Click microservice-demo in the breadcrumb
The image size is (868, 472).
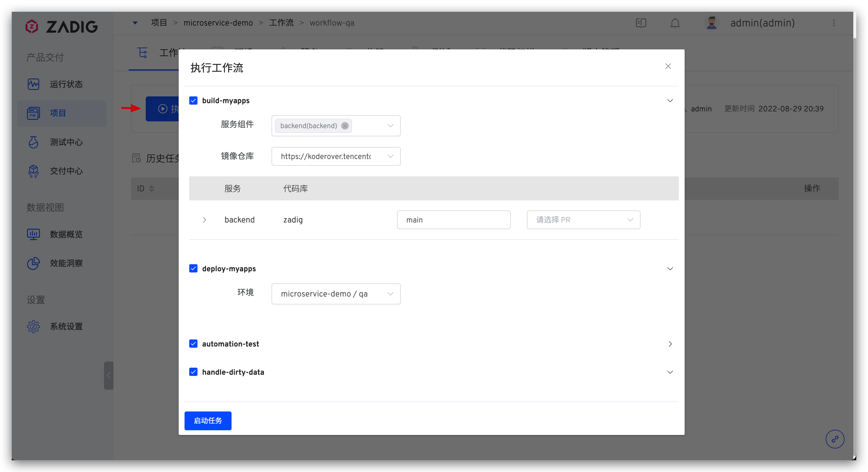click(x=218, y=23)
